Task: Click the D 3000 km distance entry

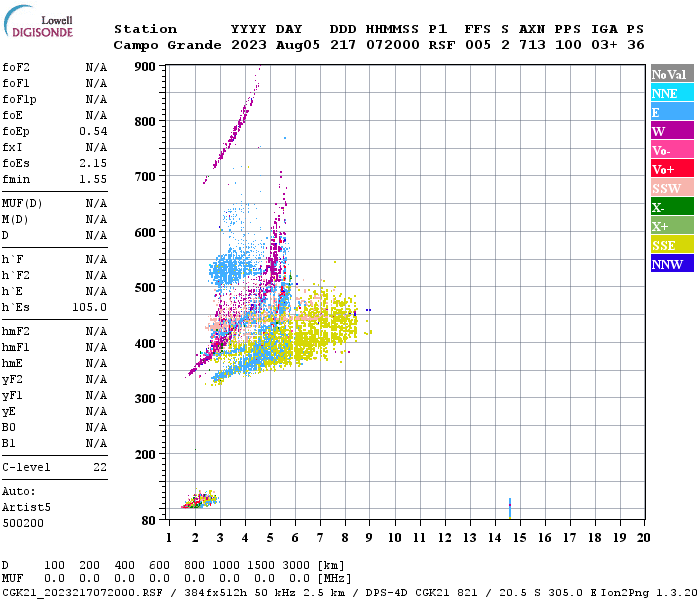Action: click(x=296, y=566)
